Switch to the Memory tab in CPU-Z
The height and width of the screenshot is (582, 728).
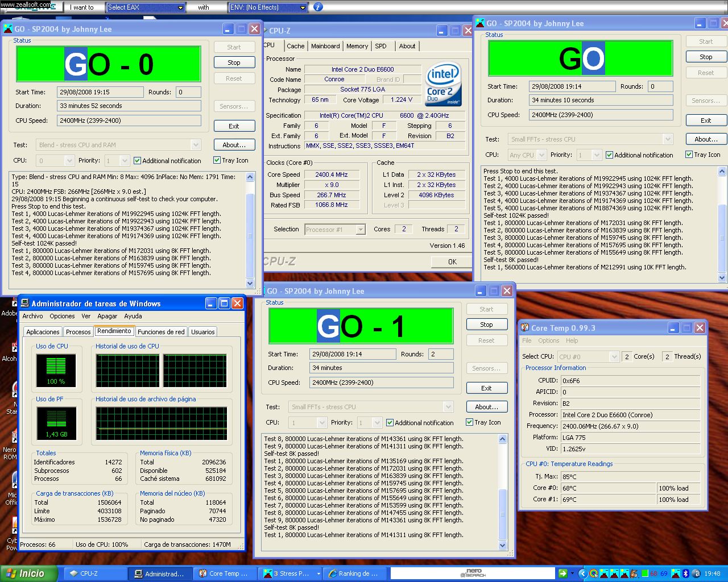pos(357,46)
